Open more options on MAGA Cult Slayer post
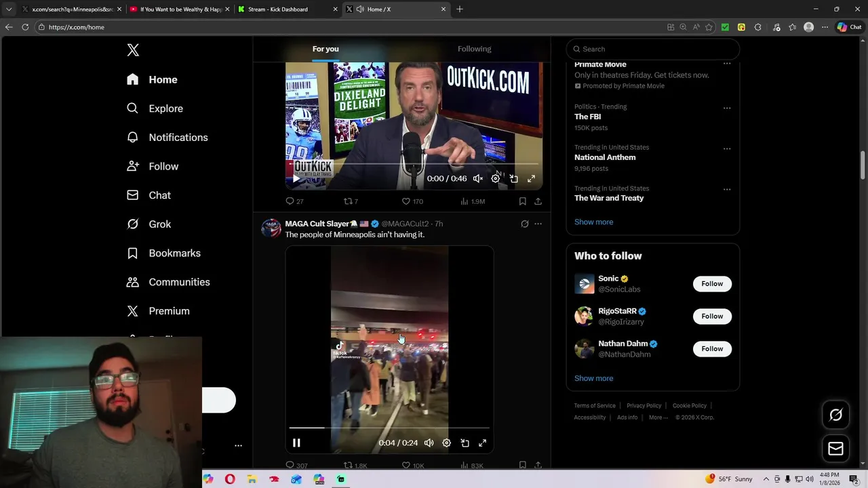The height and width of the screenshot is (488, 868). pyautogui.click(x=538, y=224)
